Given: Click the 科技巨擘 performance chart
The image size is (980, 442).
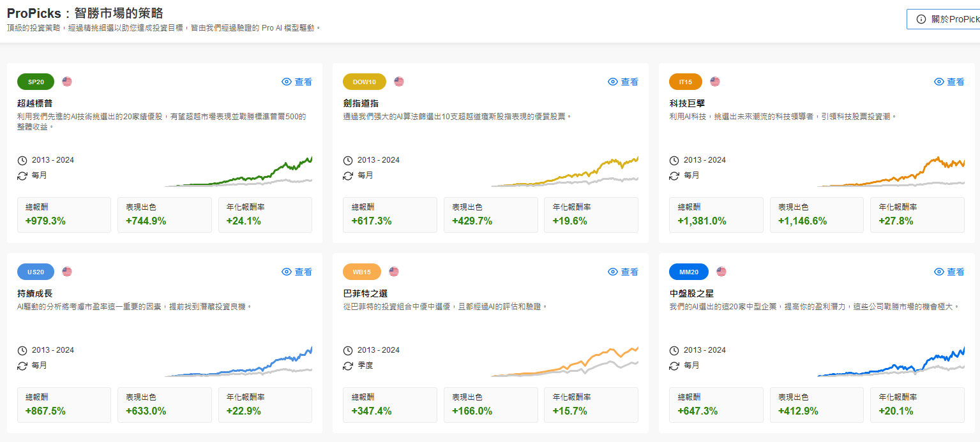Looking at the screenshot, I should pyautogui.click(x=891, y=172).
